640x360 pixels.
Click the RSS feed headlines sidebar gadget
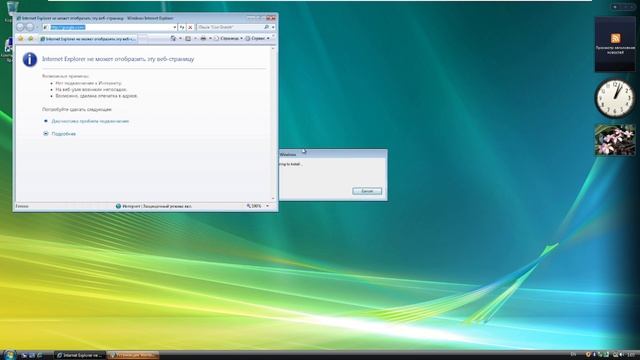(615, 44)
